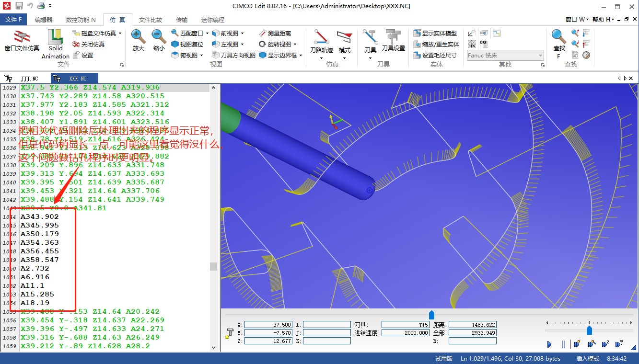Zoom out with the 缩小 tool
The width and height of the screenshot is (639, 364).
159,41
